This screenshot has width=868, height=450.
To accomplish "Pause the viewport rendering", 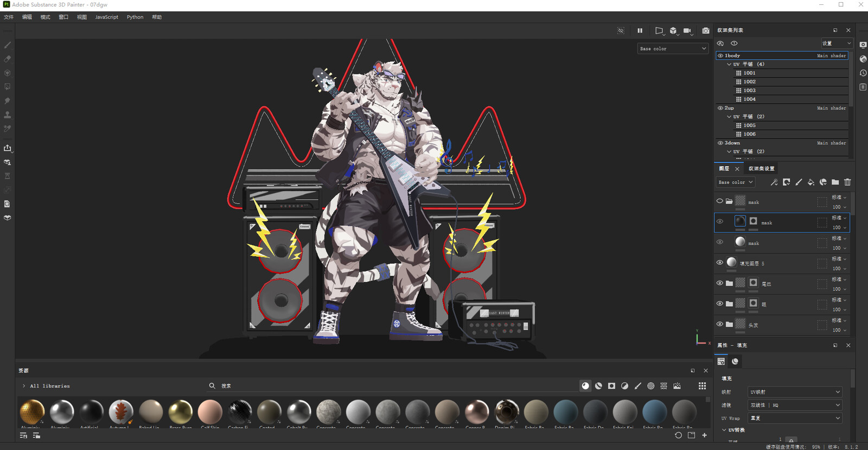I will pos(640,31).
